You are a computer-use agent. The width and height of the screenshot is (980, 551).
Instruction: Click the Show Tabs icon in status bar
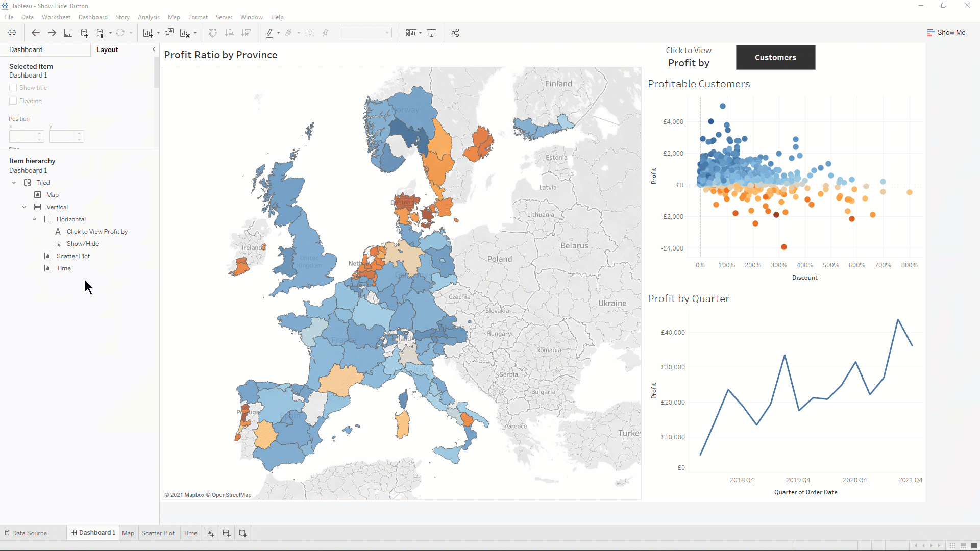click(x=974, y=546)
